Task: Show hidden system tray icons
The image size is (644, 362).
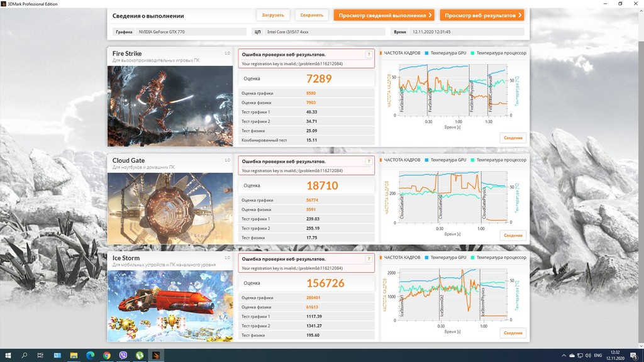Action: (563, 356)
